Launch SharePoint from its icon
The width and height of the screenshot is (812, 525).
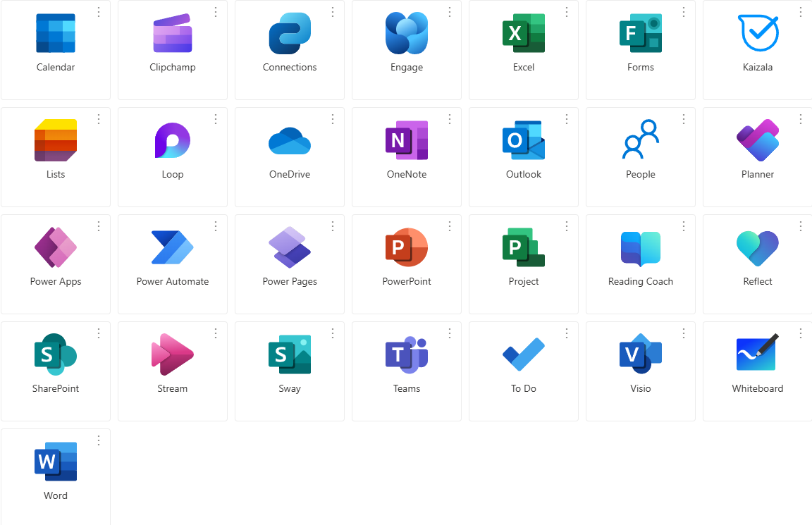56,354
